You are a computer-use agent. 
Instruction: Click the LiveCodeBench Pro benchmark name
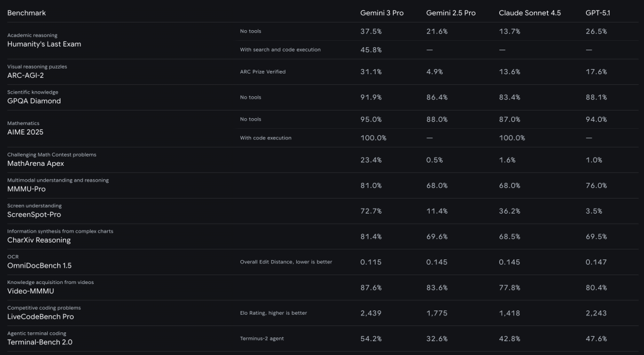(x=40, y=317)
